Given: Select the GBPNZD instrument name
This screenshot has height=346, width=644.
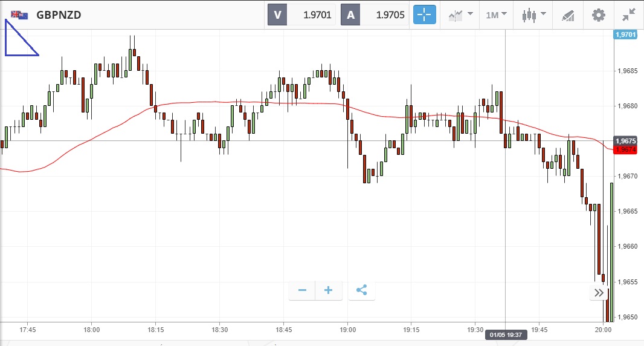Looking at the screenshot, I should [59, 15].
